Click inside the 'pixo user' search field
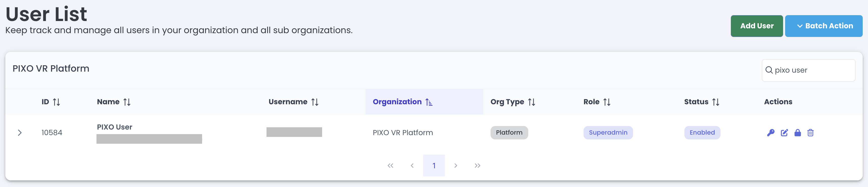Screen dimensions: 868x187 click(812, 70)
